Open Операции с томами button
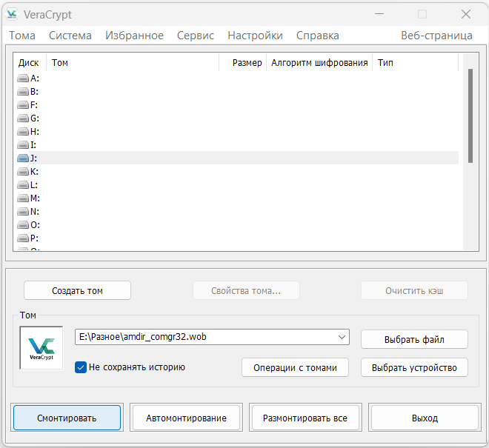The width and height of the screenshot is (489, 448). (x=295, y=367)
